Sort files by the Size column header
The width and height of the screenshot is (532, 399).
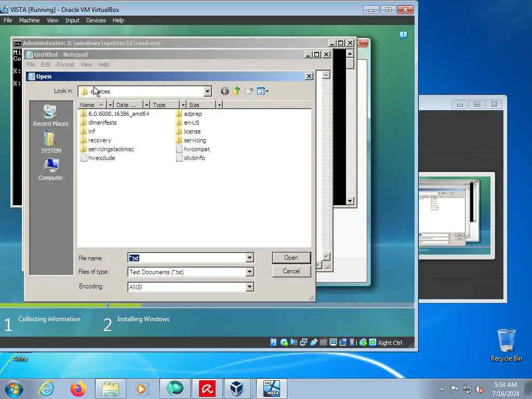(201, 105)
